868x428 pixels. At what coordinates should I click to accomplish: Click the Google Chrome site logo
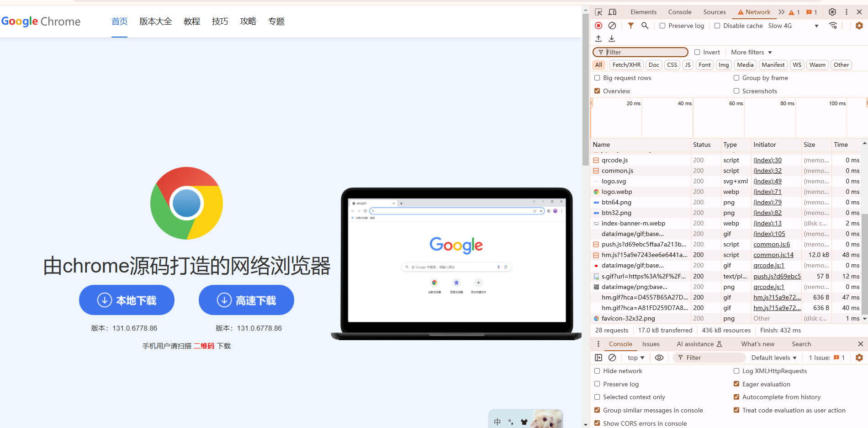coord(41,21)
